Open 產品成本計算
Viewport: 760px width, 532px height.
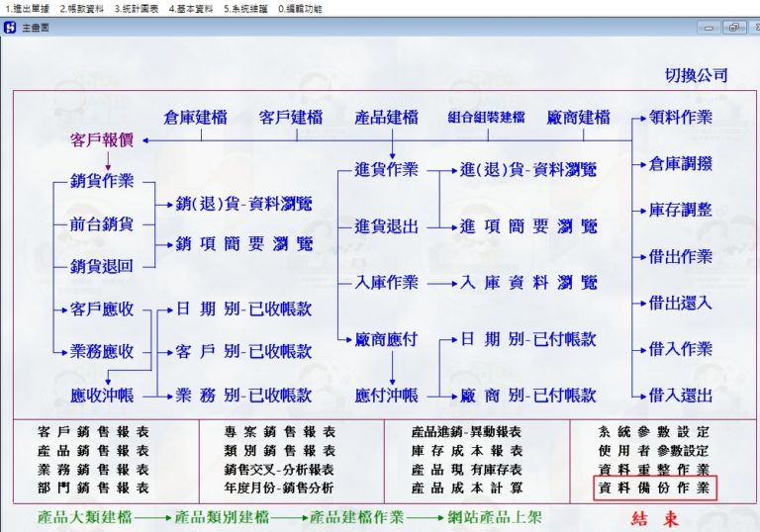pos(467,488)
